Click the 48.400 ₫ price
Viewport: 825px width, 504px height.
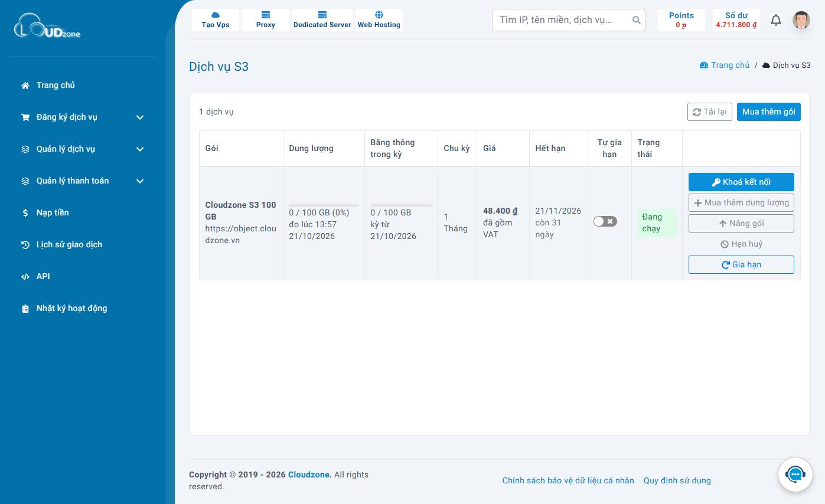point(500,211)
